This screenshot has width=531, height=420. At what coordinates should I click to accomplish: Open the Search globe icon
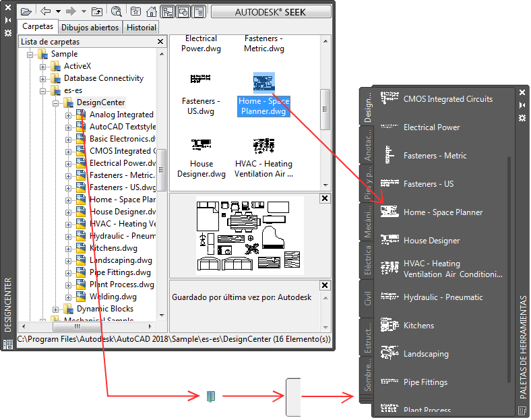point(116,11)
